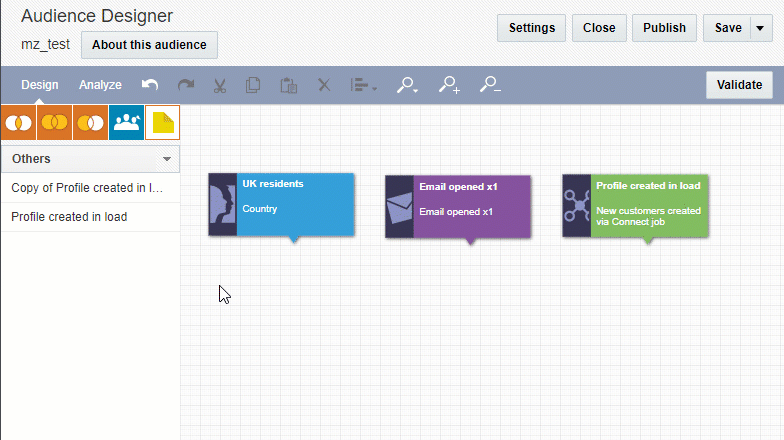
Task: Click the Save button
Action: coord(728,28)
